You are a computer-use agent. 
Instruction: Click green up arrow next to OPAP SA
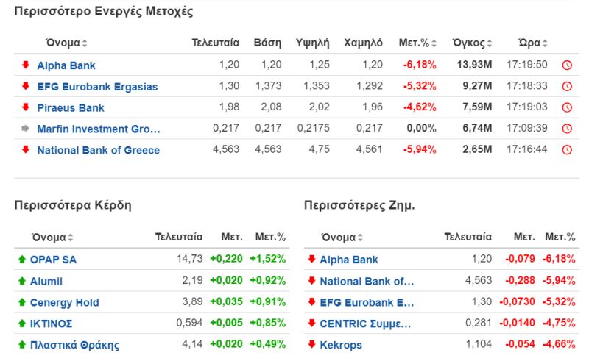tap(21, 260)
